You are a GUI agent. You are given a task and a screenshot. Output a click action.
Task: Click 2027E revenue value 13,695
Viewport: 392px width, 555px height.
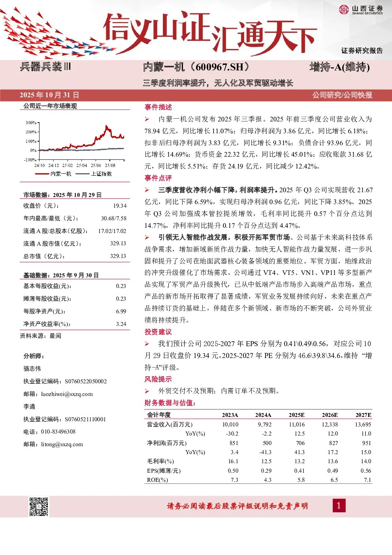point(363,424)
